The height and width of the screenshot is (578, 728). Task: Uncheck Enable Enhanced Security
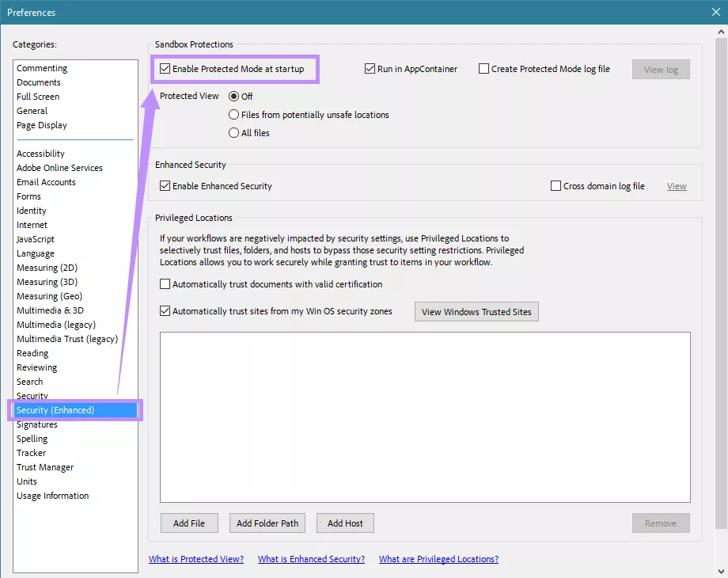click(165, 186)
